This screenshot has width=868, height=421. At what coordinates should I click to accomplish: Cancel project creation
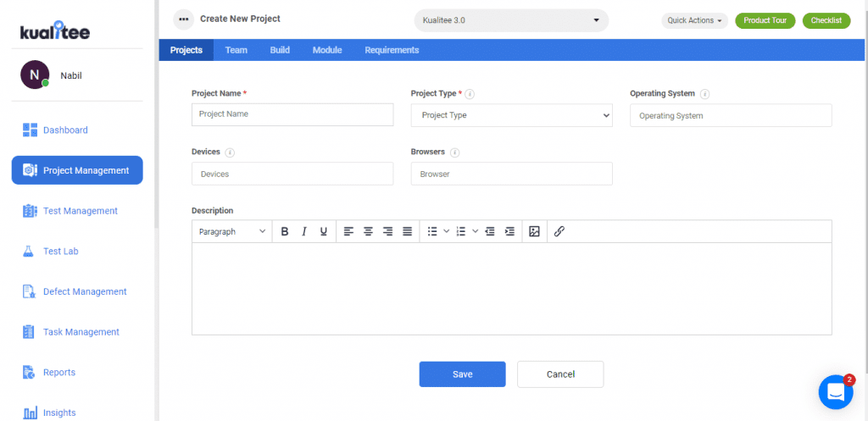(560, 374)
